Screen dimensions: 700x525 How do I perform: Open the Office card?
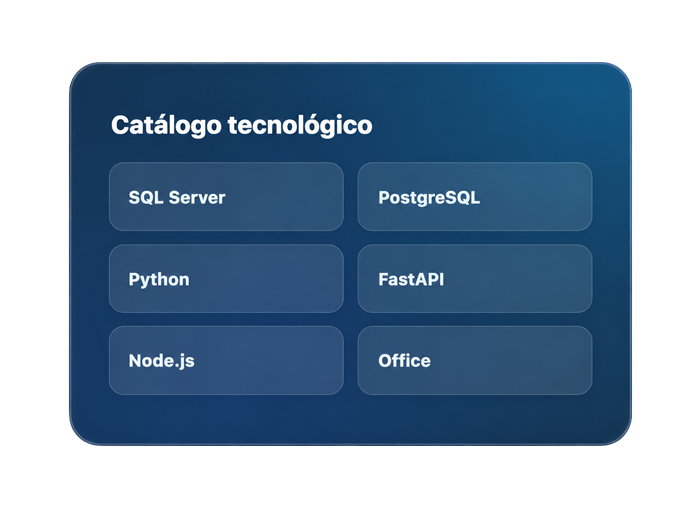pos(475,360)
